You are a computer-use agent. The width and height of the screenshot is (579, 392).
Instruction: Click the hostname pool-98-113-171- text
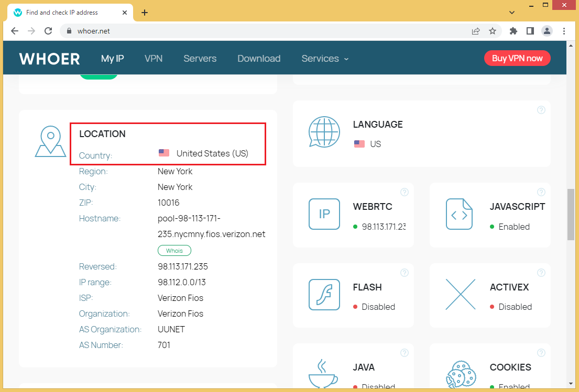[189, 219]
